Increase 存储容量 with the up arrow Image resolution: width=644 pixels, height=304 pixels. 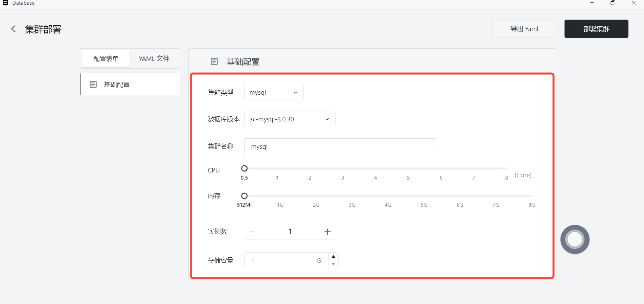pyautogui.click(x=333, y=257)
